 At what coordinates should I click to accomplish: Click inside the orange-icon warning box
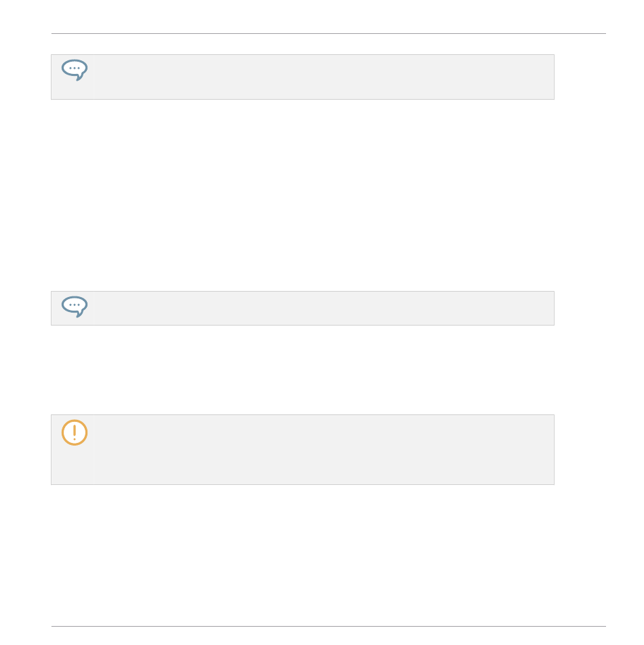click(x=302, y=450)
